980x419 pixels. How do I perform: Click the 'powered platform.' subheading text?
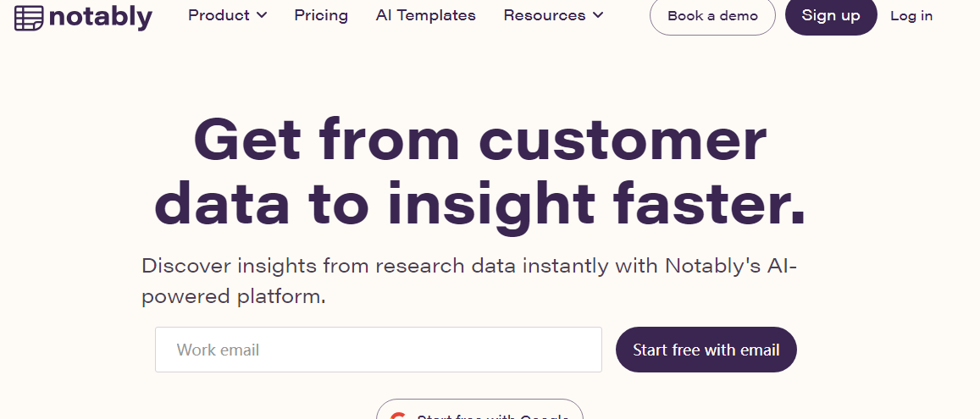point(234,297)
